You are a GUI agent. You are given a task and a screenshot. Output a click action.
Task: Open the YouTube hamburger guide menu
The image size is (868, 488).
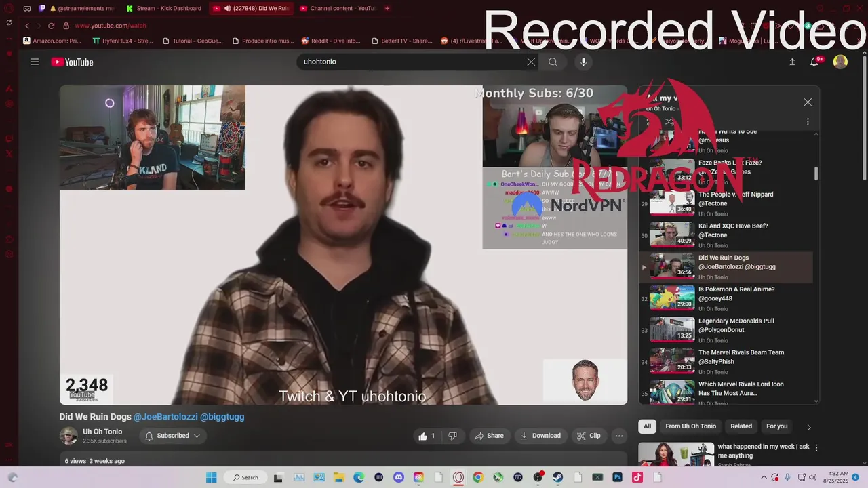[35, 62]
